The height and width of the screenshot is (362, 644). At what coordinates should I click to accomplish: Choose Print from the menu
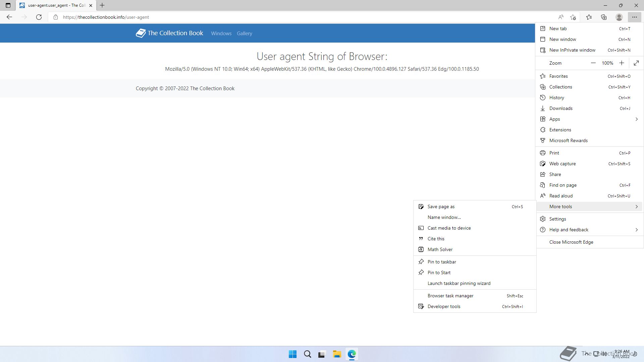click(x=589, y=153)
